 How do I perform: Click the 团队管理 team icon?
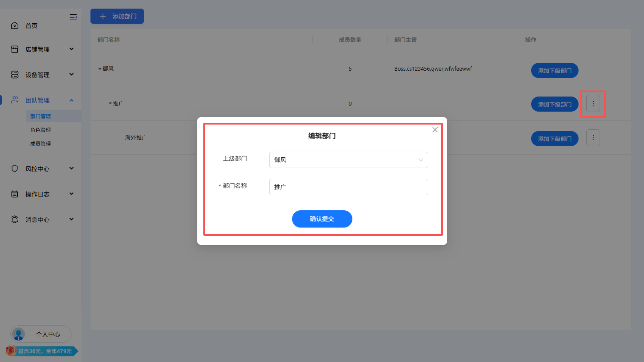click(x=15, y=100)
